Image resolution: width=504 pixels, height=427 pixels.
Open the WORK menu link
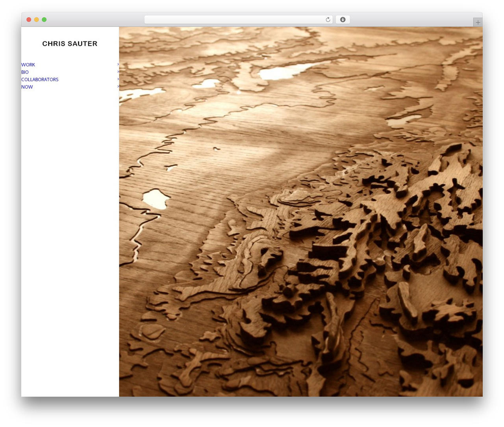click(x=28, y=65)
